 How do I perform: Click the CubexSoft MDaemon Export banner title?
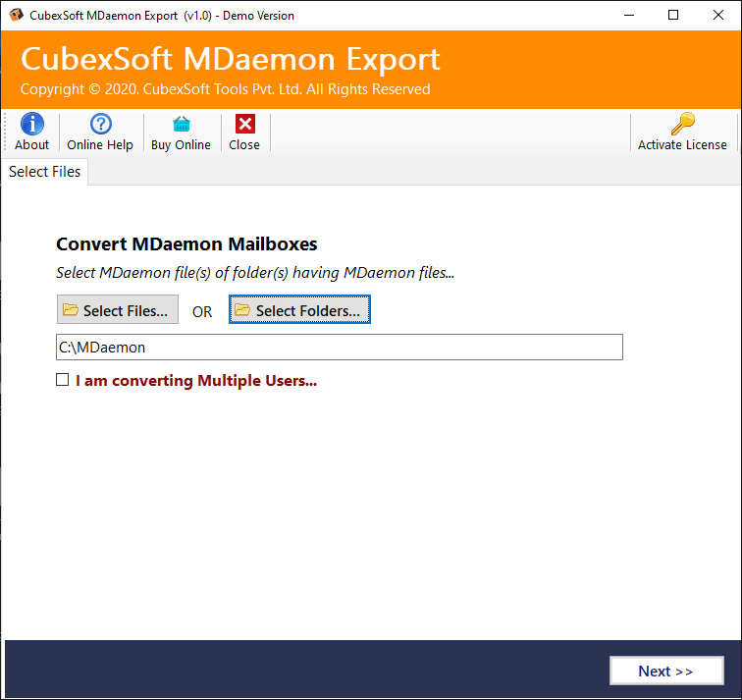[x=231, y=59]
